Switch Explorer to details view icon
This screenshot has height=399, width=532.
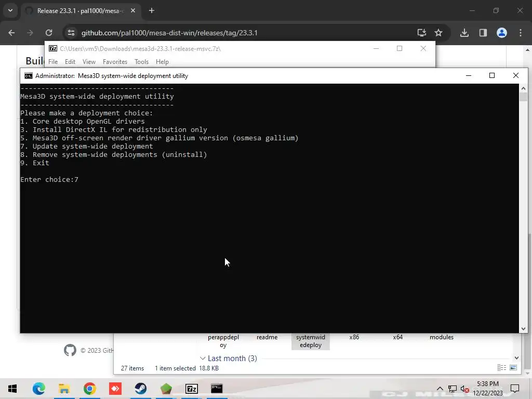click(x=501, y=367)
